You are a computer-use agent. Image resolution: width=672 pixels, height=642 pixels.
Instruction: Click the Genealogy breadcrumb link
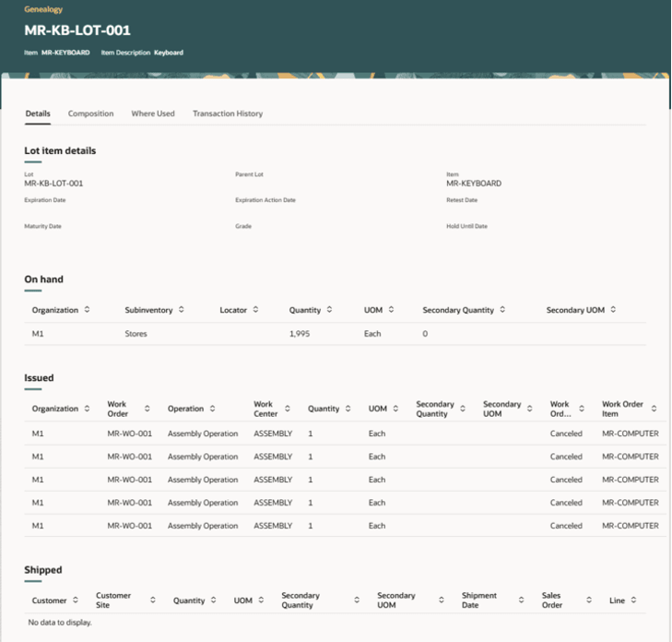(43, 9)
